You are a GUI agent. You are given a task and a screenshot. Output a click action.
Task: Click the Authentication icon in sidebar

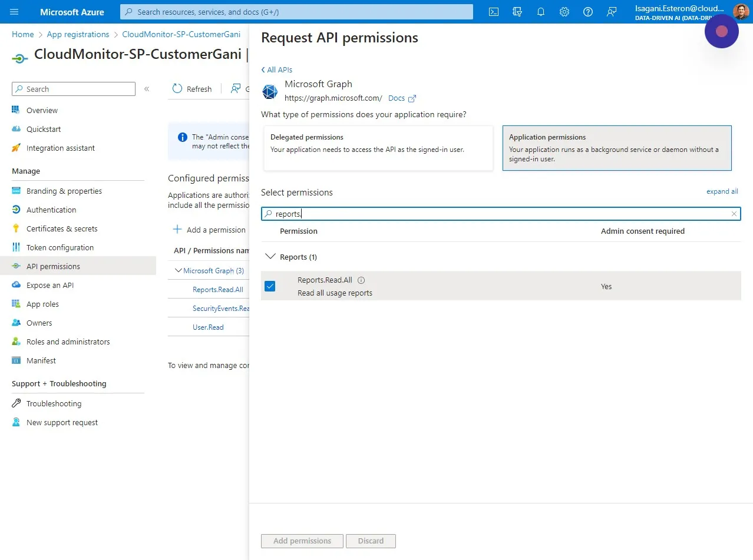point(16,210)
